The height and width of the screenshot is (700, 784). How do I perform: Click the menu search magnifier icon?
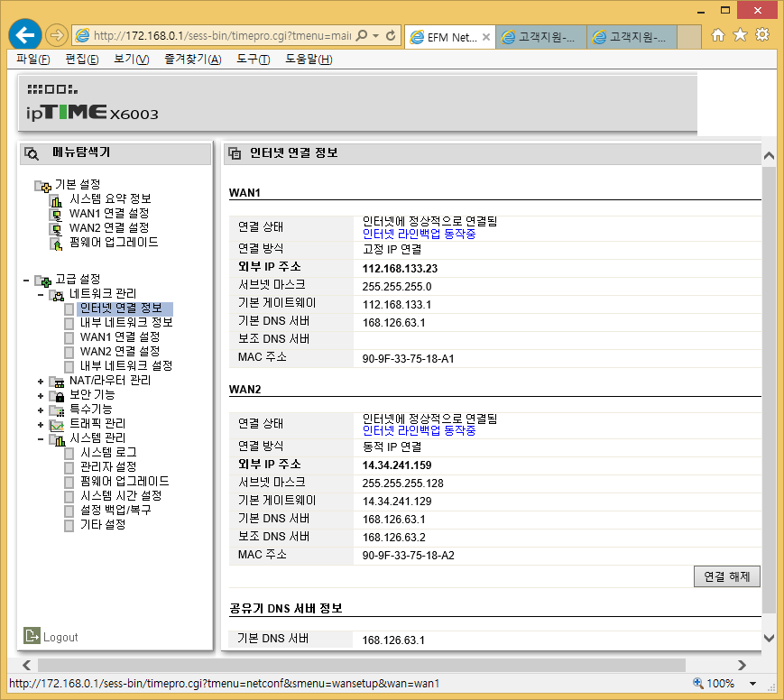pyautogui.click(x=32, y=153)
